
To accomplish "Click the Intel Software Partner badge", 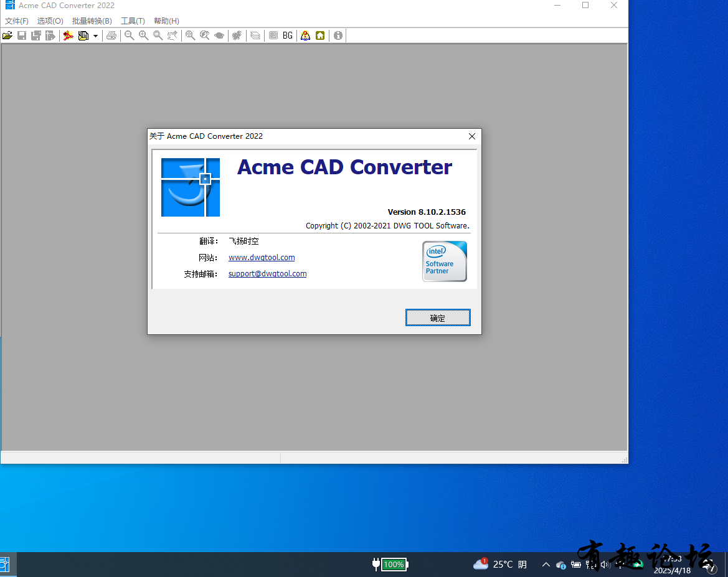I will pyautogui.click(x=444, y=261).
